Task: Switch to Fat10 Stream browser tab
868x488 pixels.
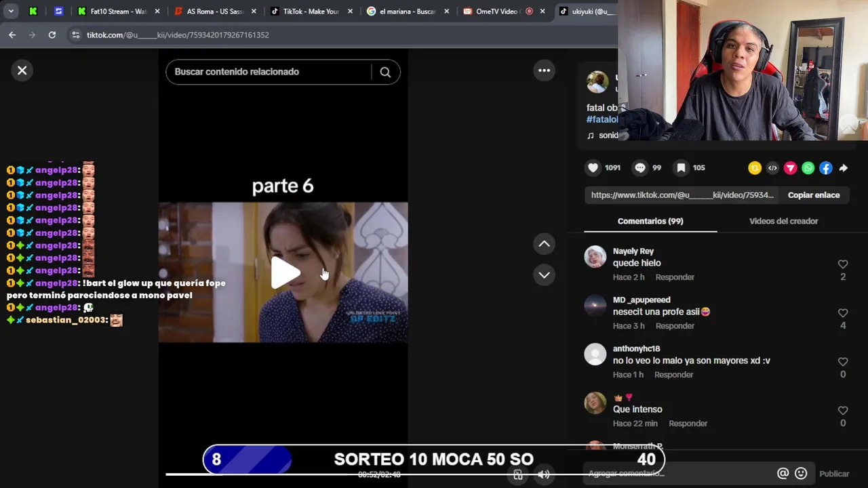Action: coord(119,11)
